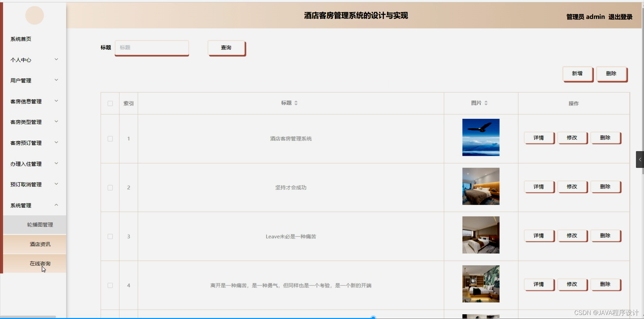Open 详情 for row 3 Leave未必是一种痛苦
The height and width of the screenshot is (319, 644).
pos(539,236)
